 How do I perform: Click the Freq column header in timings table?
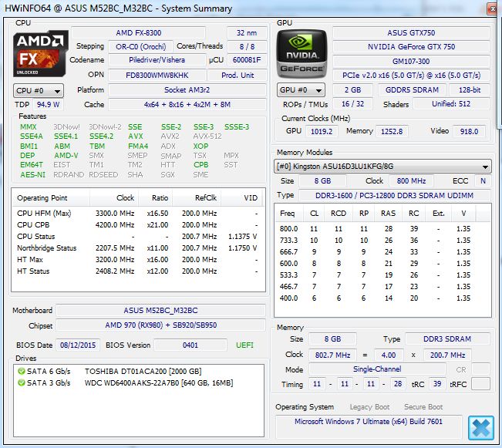click(x=289, y=214)
